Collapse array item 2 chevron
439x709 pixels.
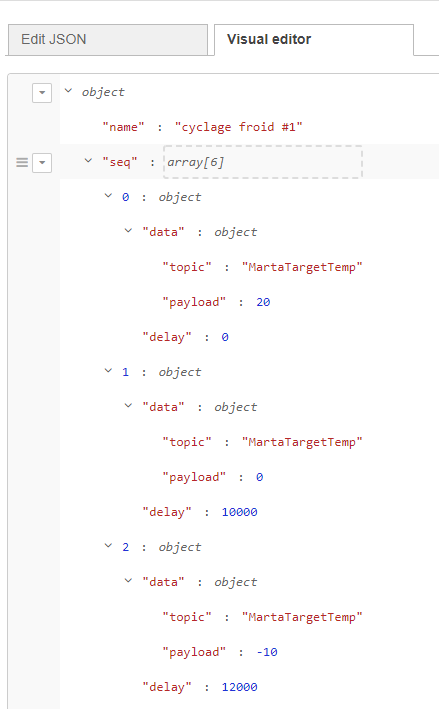pos(108,546)
